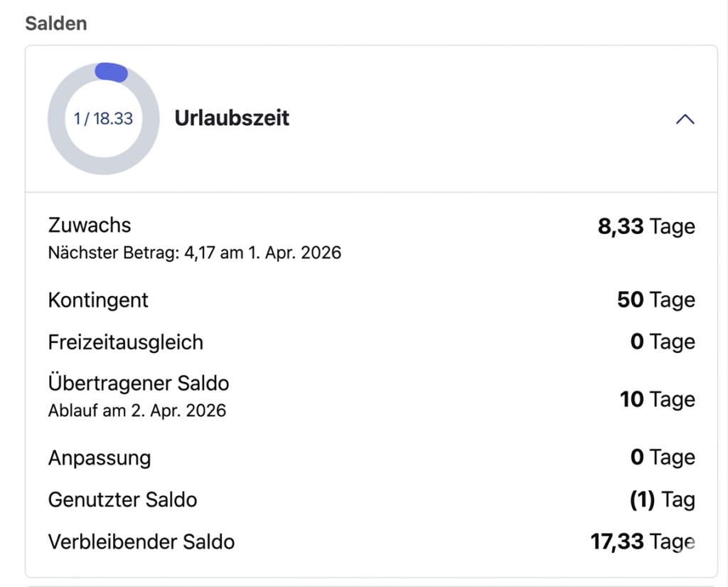This screenshot has height=587, width=728.
Task: Select the Anpassung row label
Action: tap(100, 458)
